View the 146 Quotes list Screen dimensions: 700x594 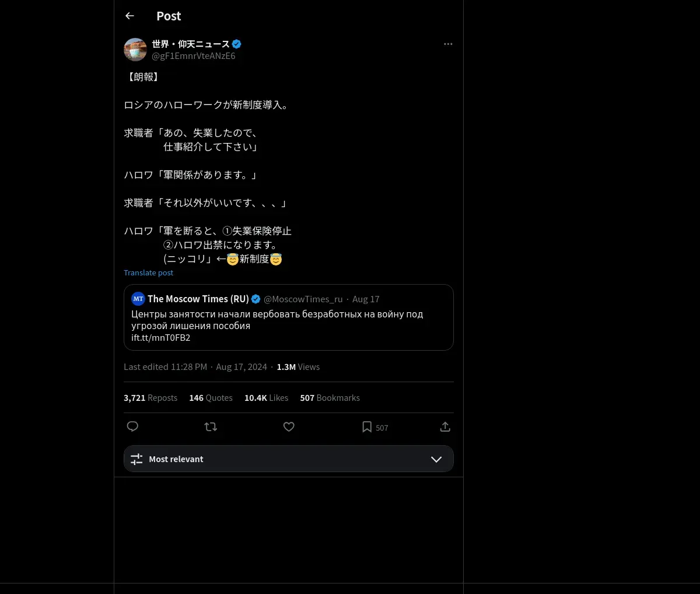(211, 398)
